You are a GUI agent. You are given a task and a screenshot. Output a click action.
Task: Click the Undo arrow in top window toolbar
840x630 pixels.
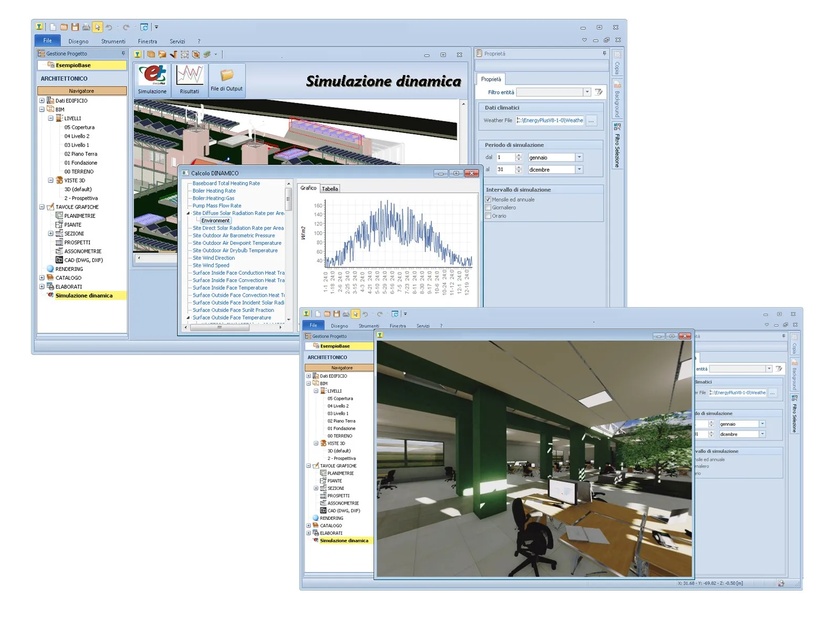point(109,27)
